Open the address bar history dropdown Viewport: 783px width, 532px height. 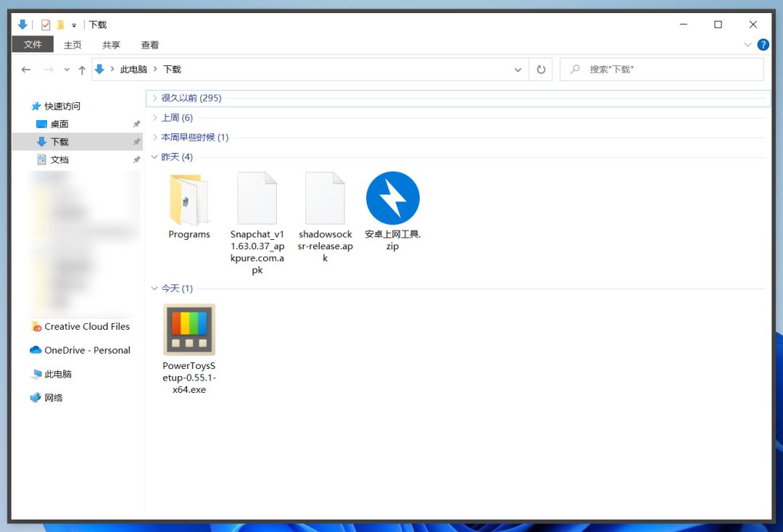(518, 70)
